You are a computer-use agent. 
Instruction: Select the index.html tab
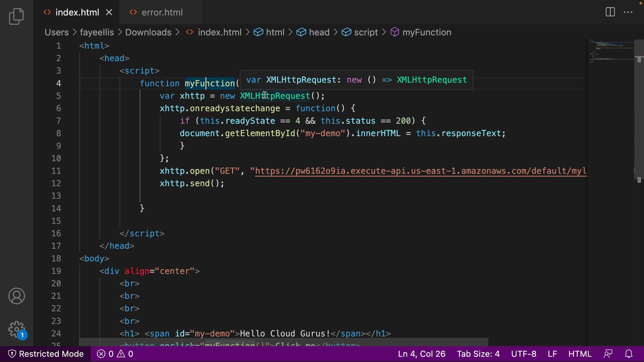[77, 12]
